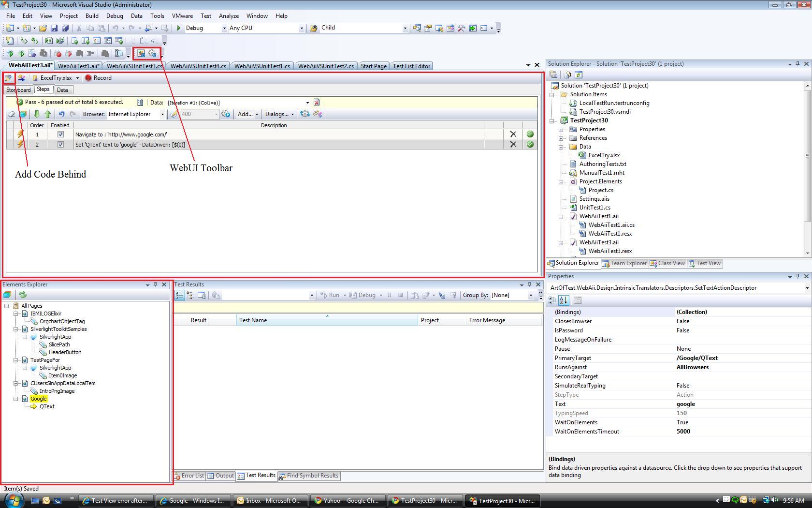Click the cut scissors icon

(x=79, y=28)
